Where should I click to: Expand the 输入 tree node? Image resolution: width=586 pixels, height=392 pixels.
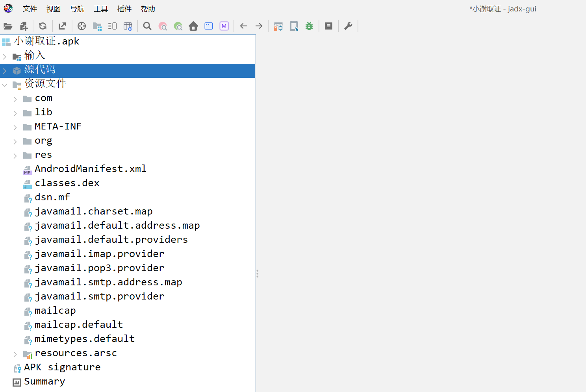[x=5, y=57]
